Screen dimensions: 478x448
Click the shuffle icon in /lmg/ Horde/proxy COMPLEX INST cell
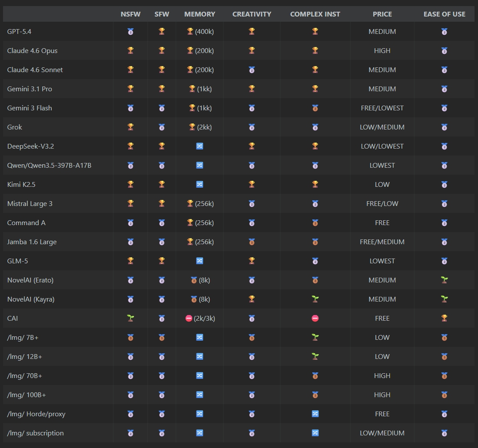315,414
